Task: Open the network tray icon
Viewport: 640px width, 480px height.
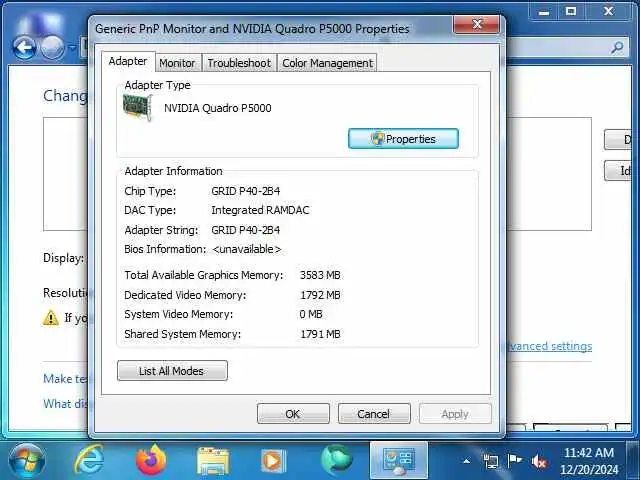Action: click(490, 461)
